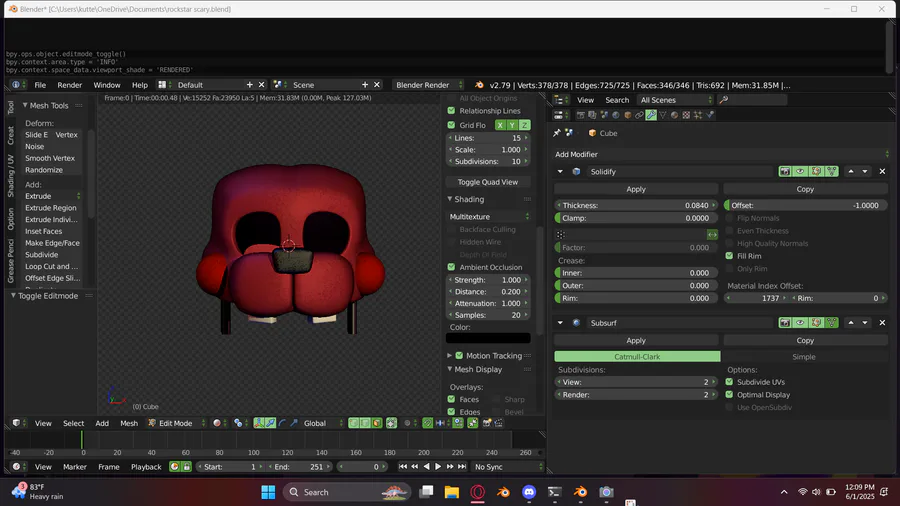Open the top bar Render menu

(69, 85)
